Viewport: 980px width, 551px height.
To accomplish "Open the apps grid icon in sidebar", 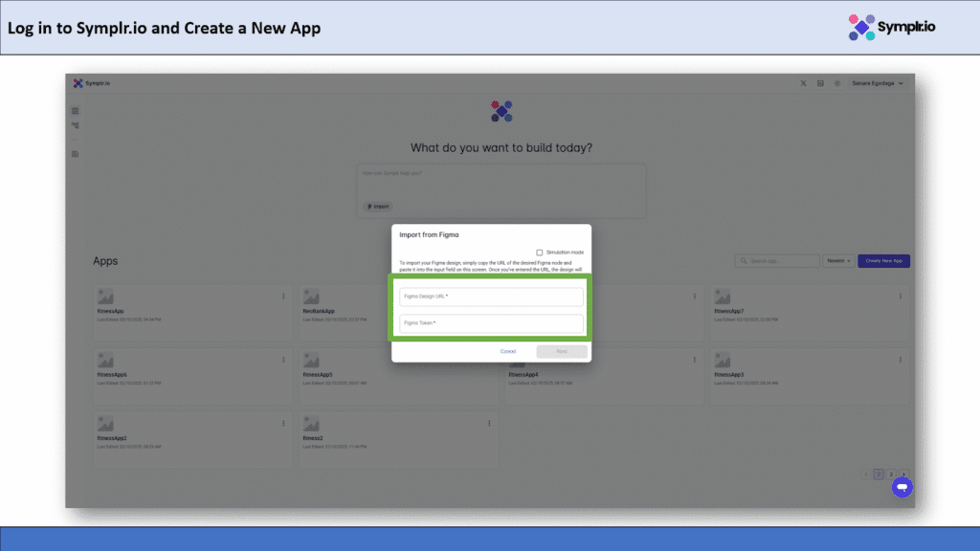I will tap(76, 111).
